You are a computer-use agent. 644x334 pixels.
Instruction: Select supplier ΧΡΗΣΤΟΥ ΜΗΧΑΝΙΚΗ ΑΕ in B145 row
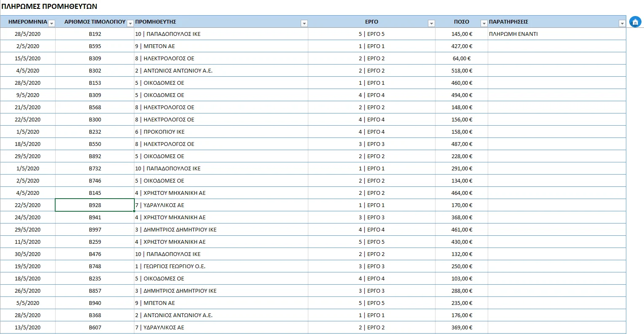pos(221,193)
